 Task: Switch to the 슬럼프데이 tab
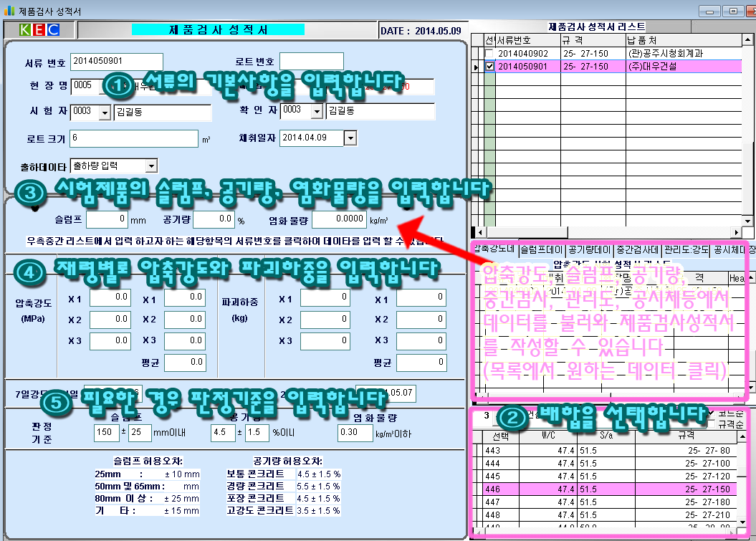click(542, 249)
